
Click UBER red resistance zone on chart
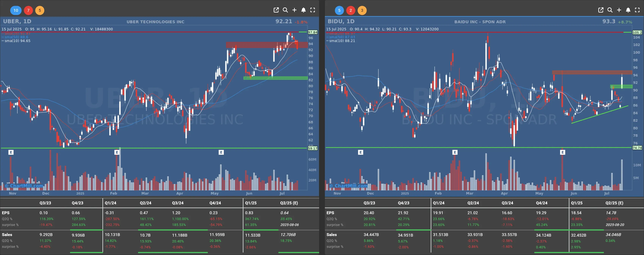[267, 45]
